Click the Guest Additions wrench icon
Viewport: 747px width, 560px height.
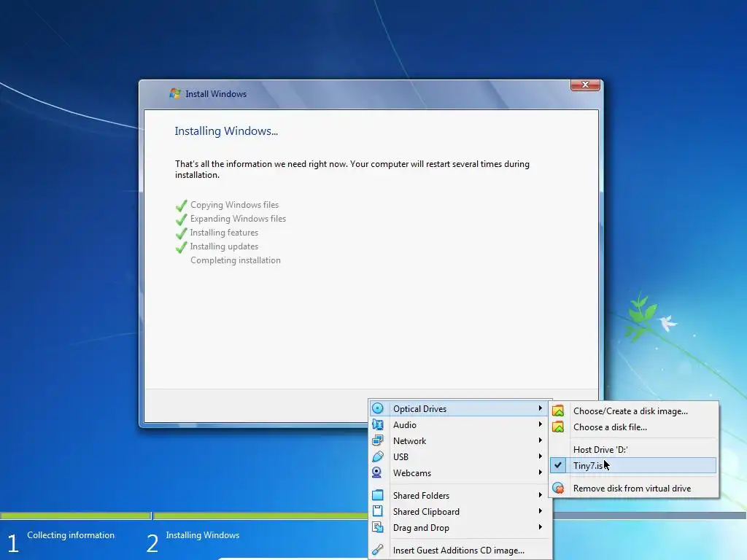[x=377, y=550]
